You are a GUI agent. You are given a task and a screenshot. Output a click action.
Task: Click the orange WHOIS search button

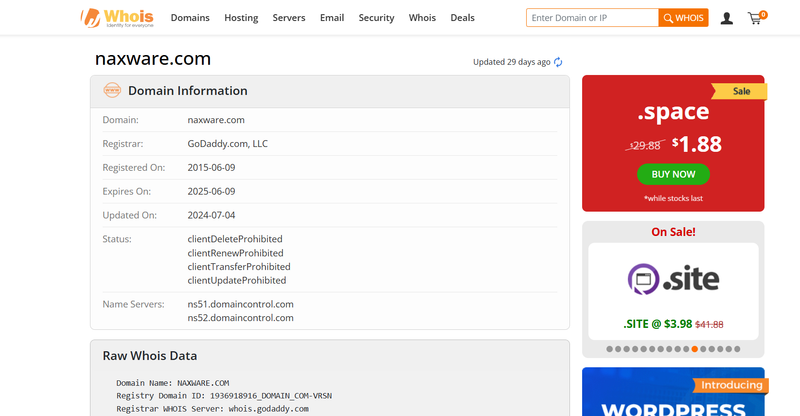[x=683, y=18]
